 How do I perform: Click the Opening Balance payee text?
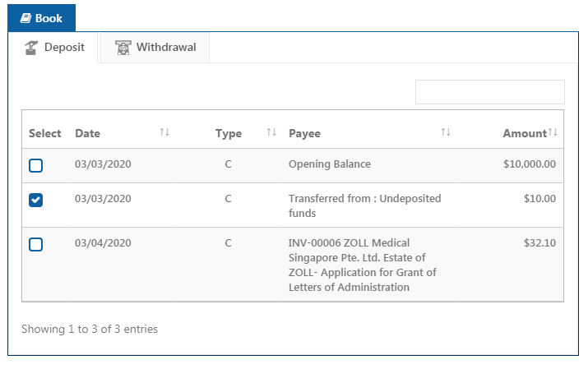tap(330, 164)
